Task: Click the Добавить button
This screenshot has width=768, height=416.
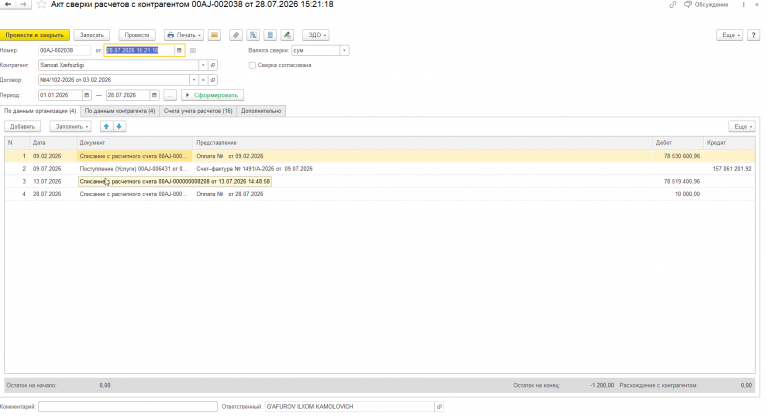Action: click(23, 126)
